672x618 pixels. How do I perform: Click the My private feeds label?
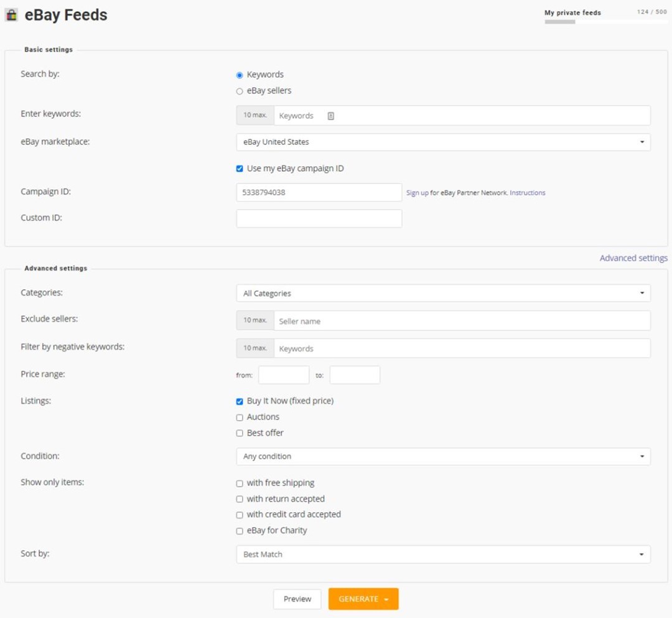pyautogui.click(x=572, y=13)
